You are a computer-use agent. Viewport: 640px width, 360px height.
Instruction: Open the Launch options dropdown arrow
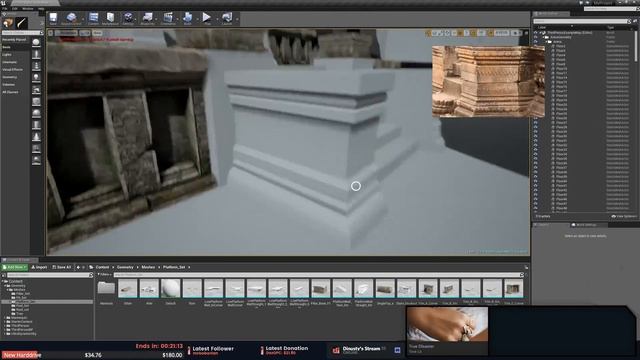coord(236,19)
